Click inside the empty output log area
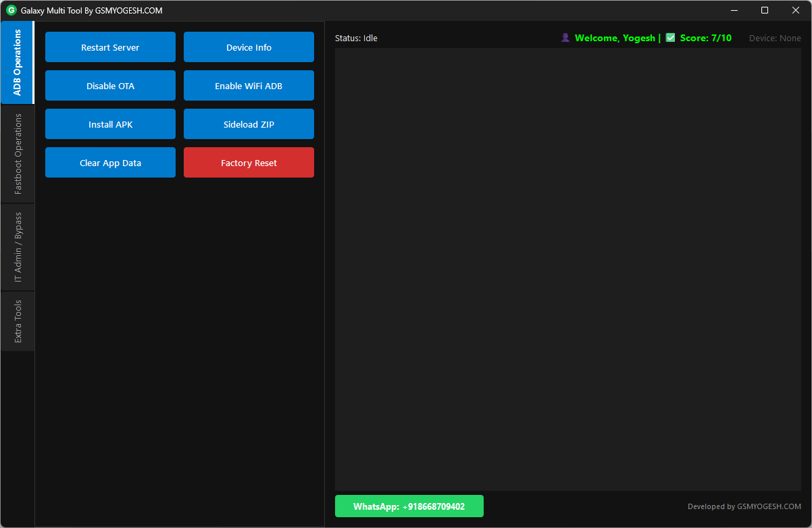Image resolution: width=812 pixels, height=528 pixels. click(x=567, y=270)
